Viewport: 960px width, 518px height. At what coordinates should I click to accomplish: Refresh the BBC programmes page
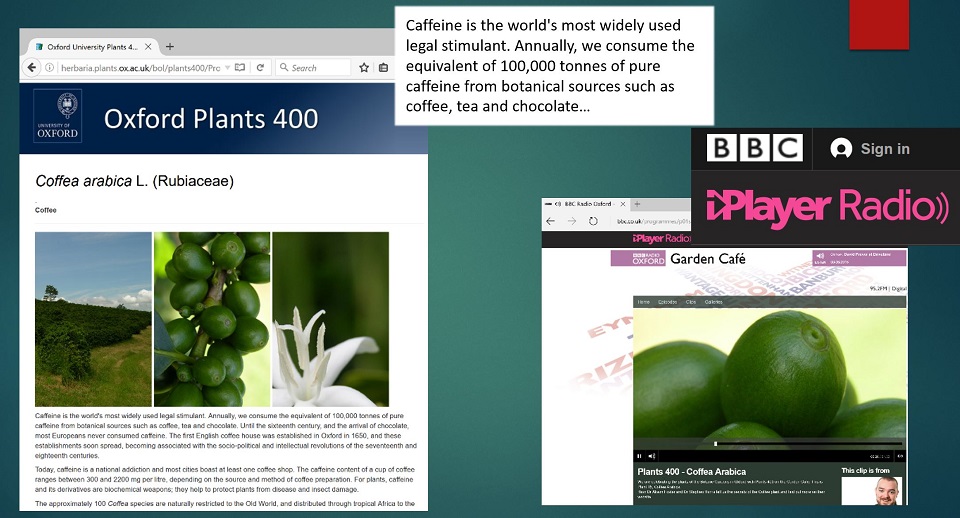pyautogui.click(x=593, y=221)
